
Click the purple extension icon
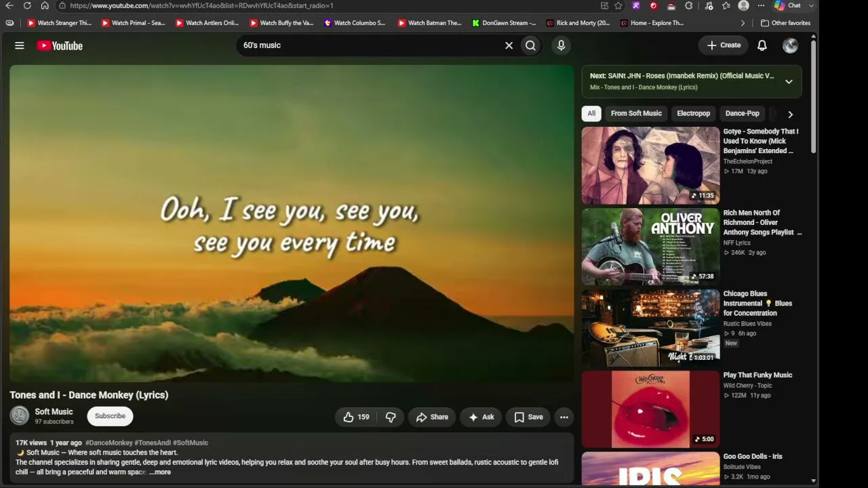pyautogui.click(x=636, y=5)
